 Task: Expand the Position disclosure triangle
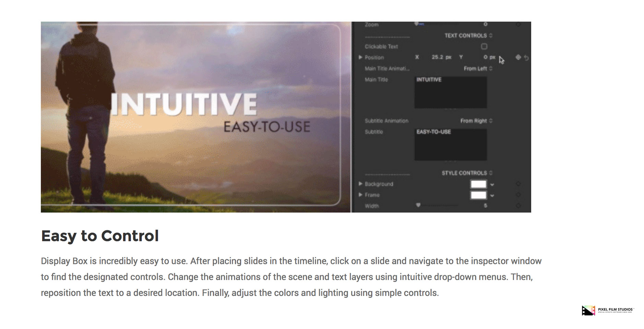[x=360, y=57]
